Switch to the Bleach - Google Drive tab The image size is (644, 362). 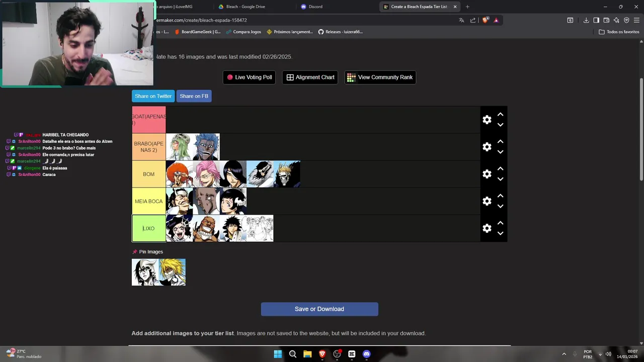click(x=246, y=7)
